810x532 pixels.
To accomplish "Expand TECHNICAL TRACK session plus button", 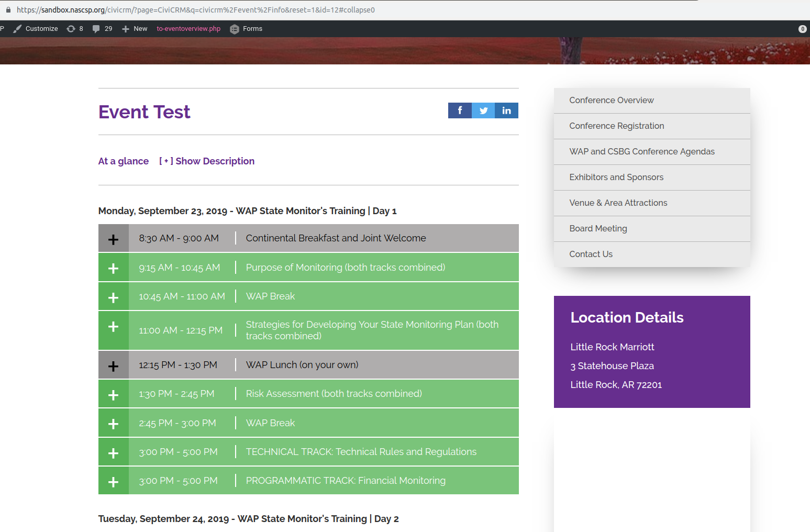I will [x=113, y=453].
